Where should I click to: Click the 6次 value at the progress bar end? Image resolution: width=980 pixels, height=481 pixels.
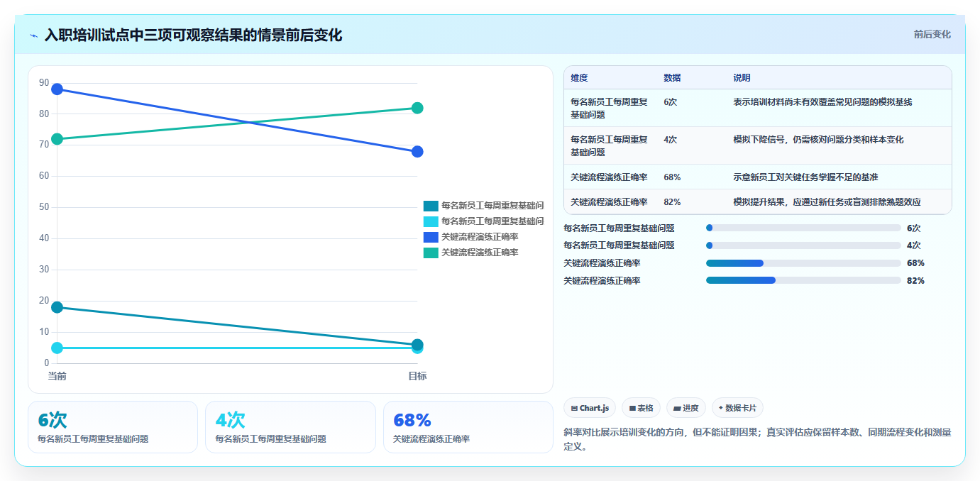[x=913, y=228]
